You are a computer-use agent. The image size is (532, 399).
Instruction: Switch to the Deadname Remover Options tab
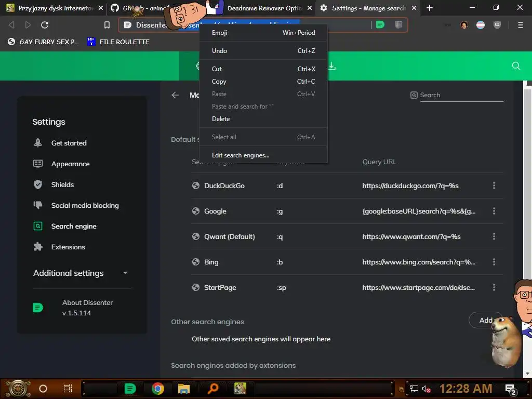tap(264, 8)
